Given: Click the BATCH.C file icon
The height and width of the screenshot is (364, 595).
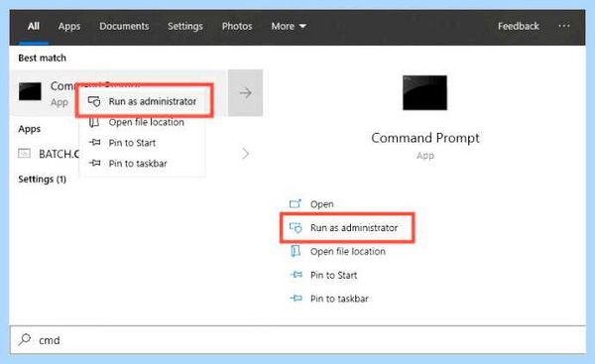Looking at the screenshot, I should click(24, 153).
